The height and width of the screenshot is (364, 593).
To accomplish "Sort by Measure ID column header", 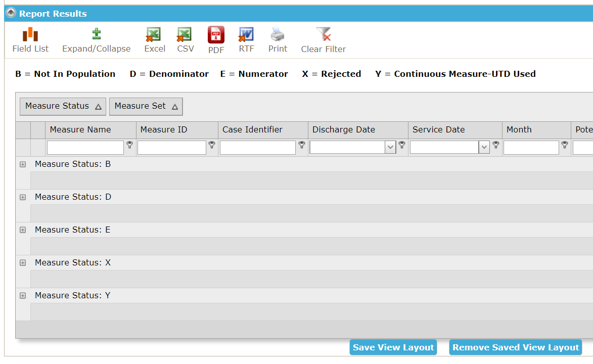I will [177, 130].
